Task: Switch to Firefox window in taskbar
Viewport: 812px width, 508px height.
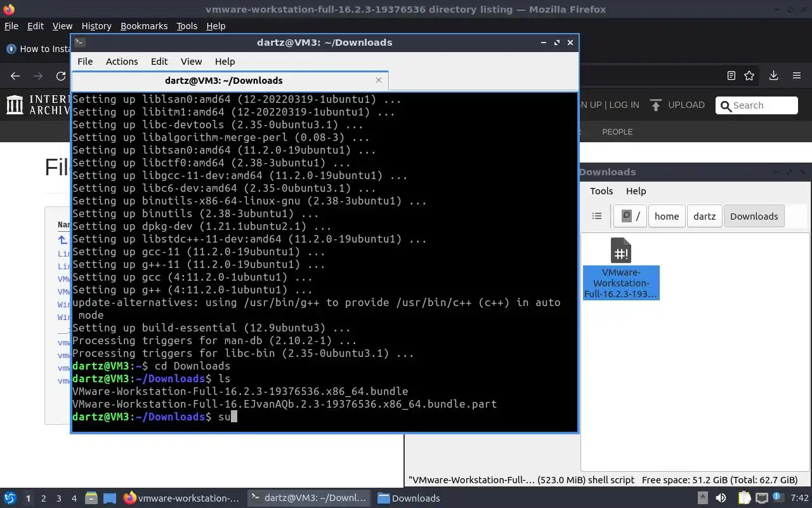Action: 182,498
